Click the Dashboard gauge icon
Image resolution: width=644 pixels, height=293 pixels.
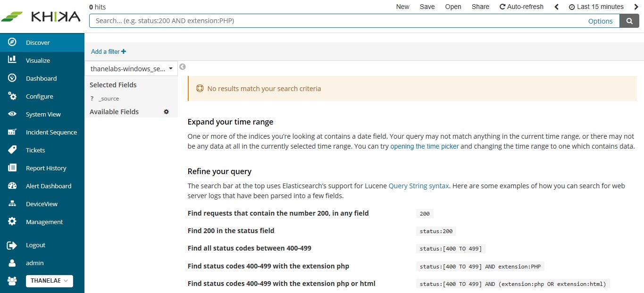pyautogui.click(x=12, y=78)
